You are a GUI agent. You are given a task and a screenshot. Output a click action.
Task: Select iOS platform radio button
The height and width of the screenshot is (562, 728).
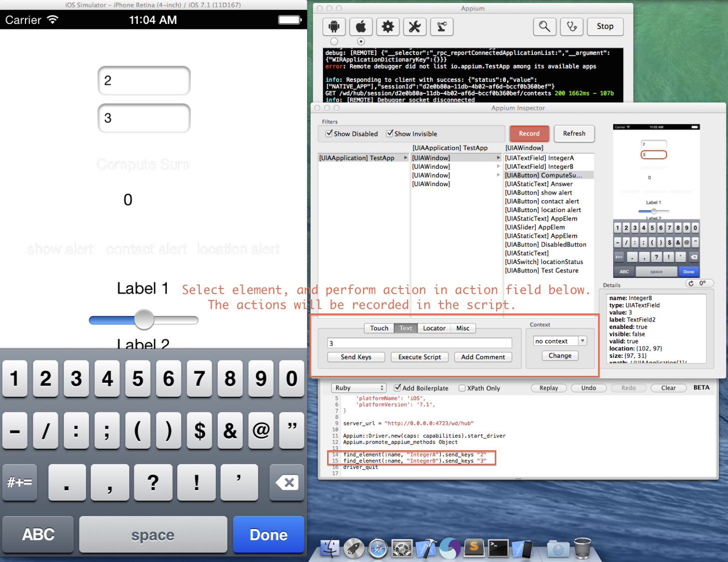coord(361,41)
